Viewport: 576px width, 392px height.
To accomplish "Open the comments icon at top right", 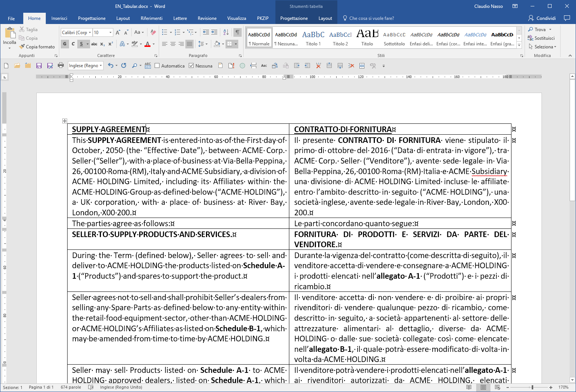I will 567,18.
